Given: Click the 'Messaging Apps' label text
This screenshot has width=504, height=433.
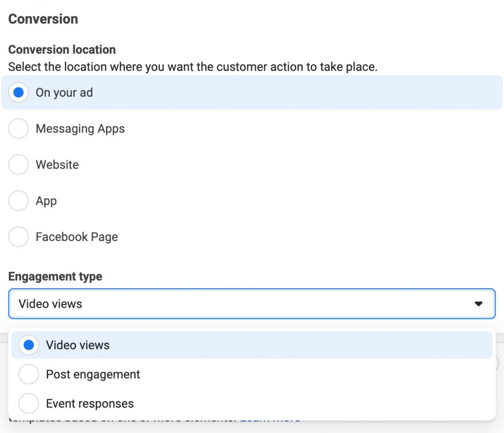Looking at the screenshot, I should [x=80, y=128].
